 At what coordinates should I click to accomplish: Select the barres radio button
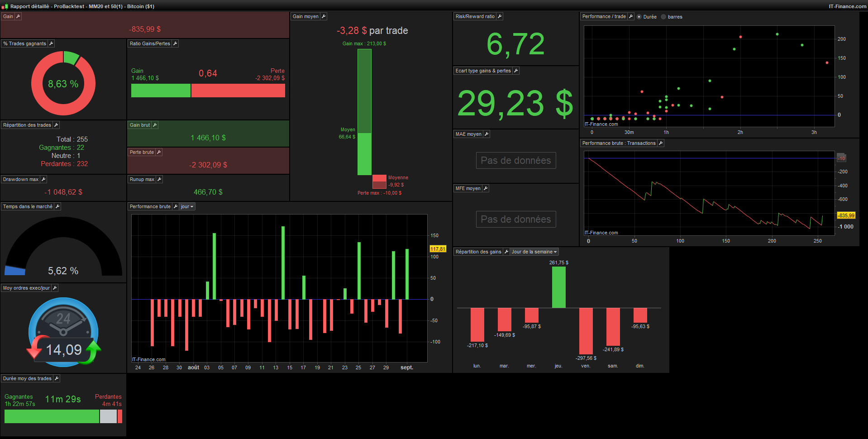pos(663,17)
